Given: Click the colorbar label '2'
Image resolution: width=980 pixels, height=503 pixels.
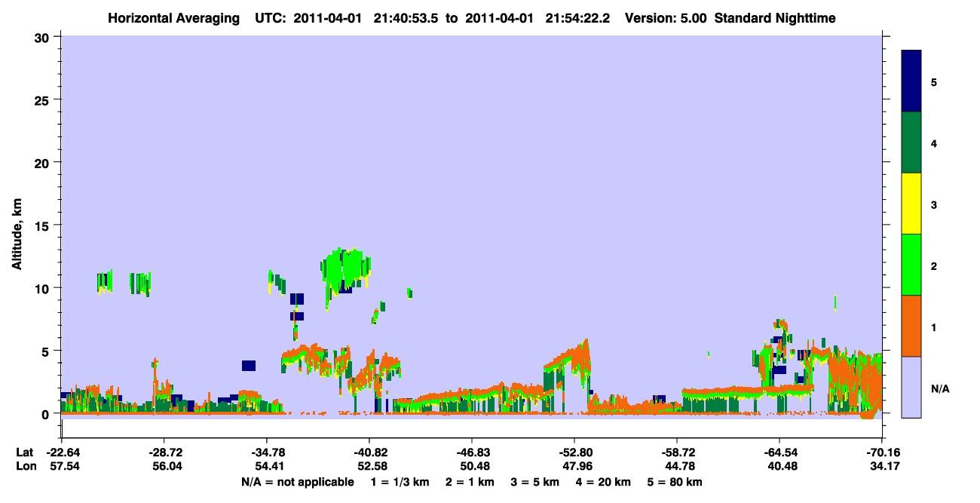Looking at the screenshot, I should 933,266.
